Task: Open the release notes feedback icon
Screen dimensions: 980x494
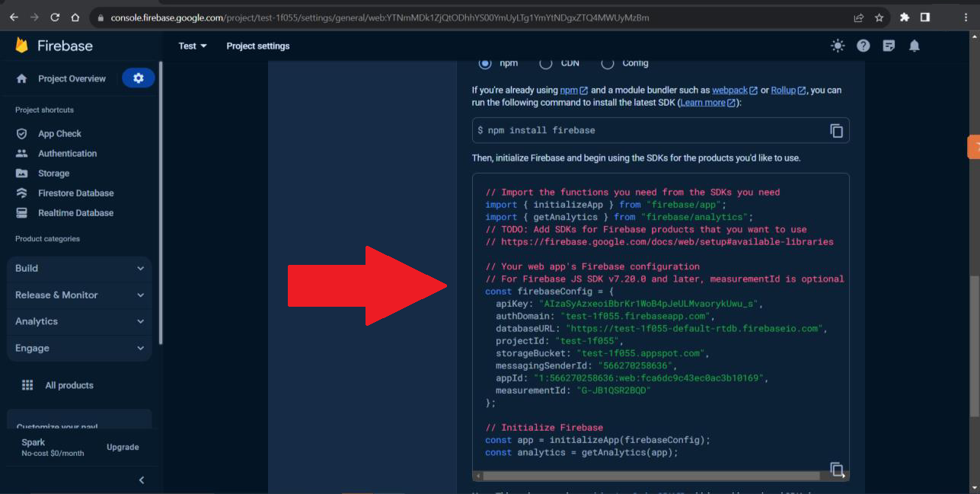Action: 889,46
